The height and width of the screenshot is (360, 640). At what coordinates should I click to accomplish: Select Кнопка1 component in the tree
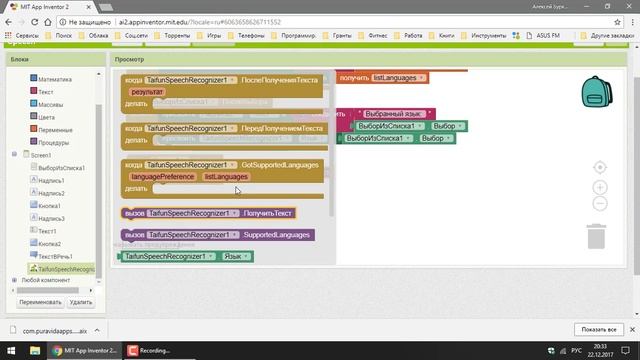click(49, 206)
